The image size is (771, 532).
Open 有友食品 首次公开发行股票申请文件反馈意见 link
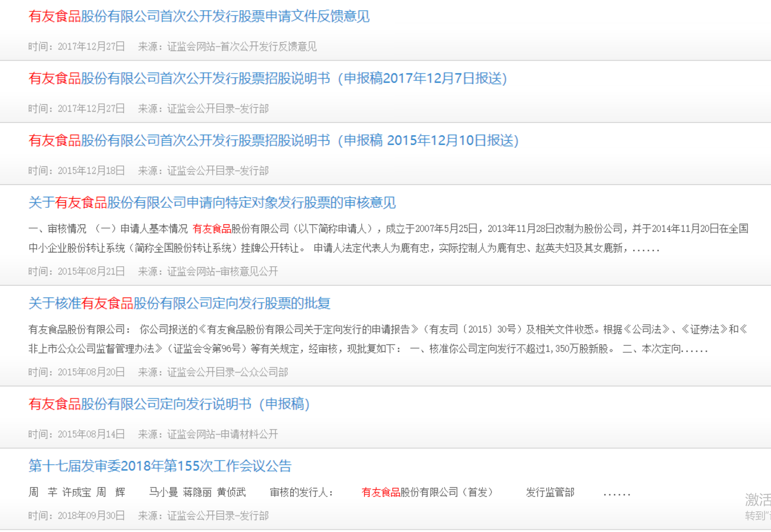coord(199,17)
